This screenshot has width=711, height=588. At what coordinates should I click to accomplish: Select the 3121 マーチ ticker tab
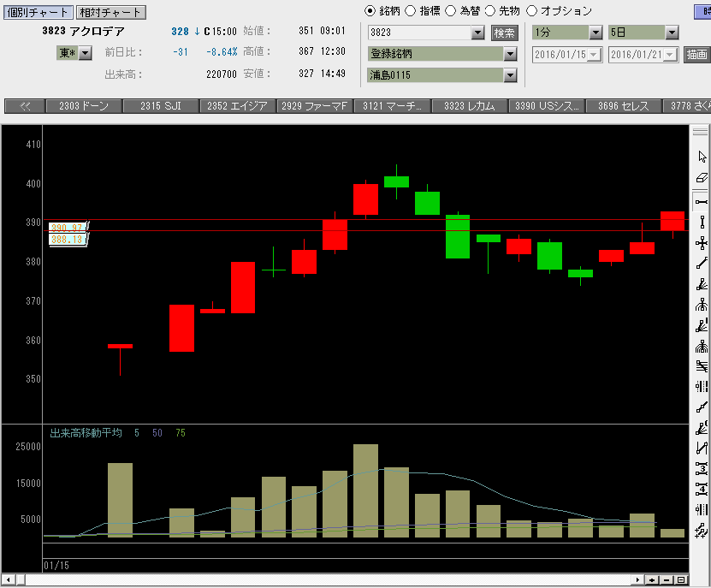click(392, 106)
